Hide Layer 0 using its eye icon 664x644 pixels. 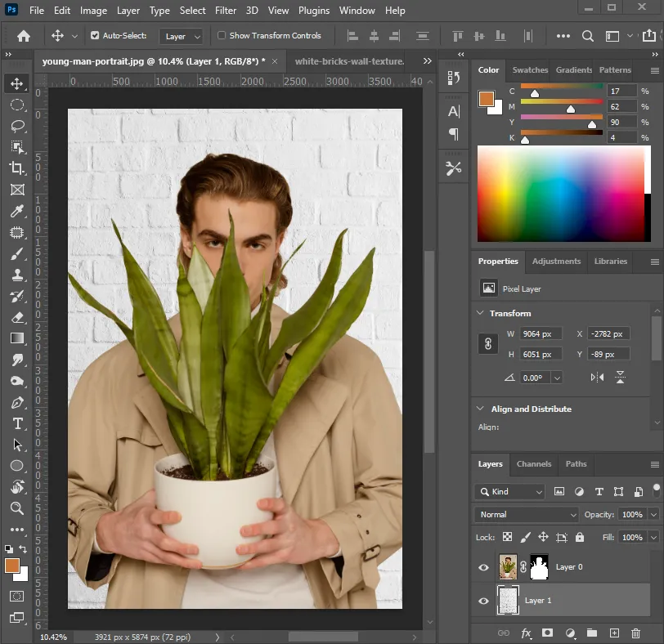(x=483, y=567)
